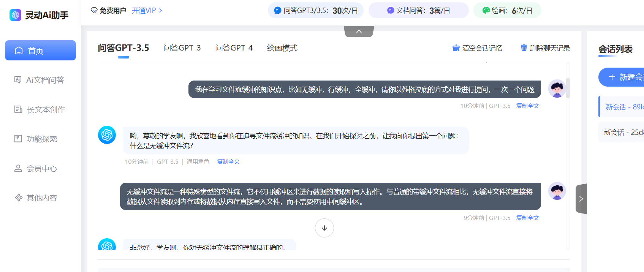Click the 会话列表 heading
The width and height of the screenshot is (644, 272).
click(616, 49)
